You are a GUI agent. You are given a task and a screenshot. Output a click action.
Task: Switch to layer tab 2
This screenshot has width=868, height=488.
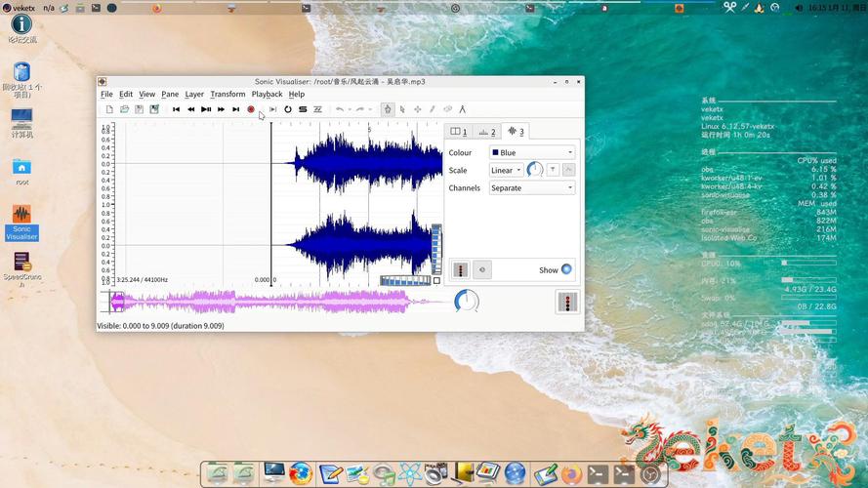pos(487,132)
